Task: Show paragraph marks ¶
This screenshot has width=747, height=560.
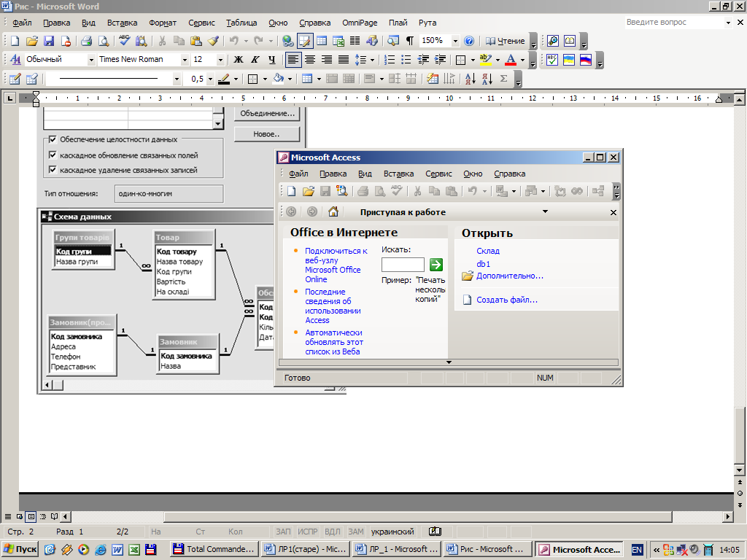Action: click(x=410, y=41)
